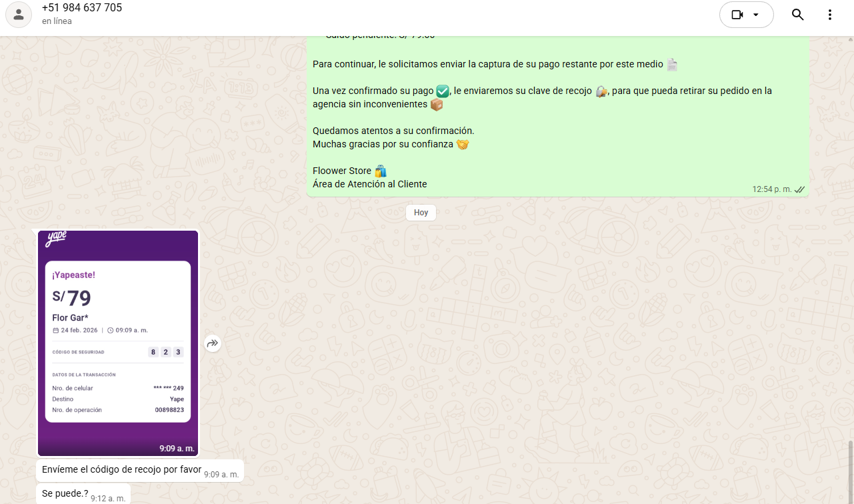Click the Yape logo in the receipt
Viewport: 854px width, 504px height.
pyautogui.click(x=56, y=239)
